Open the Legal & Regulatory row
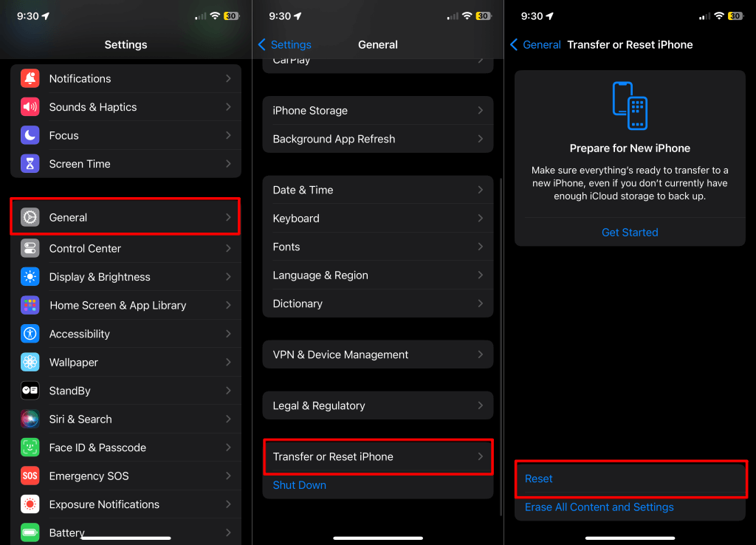Screen dimensions: 756x545 point(378,405)
